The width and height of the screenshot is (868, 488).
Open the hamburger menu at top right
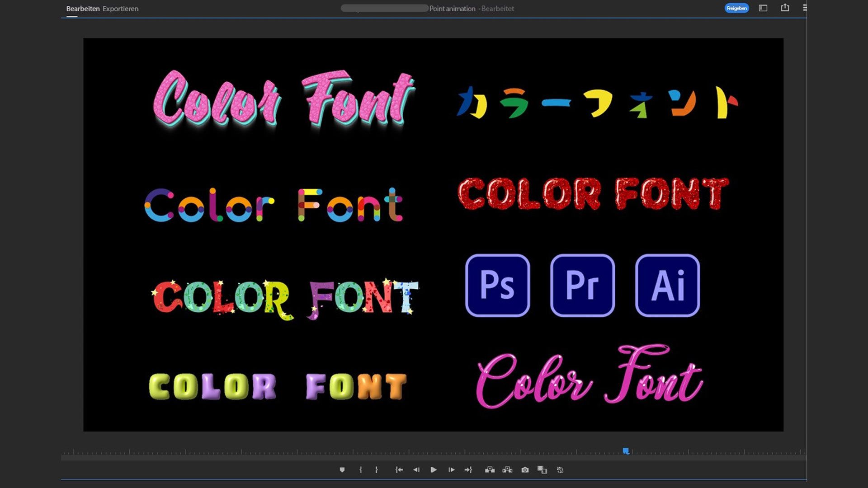[804, 8]
